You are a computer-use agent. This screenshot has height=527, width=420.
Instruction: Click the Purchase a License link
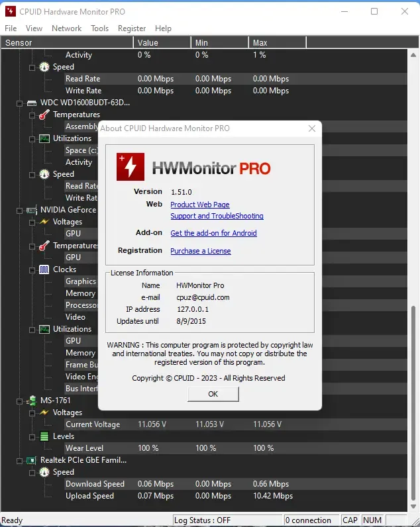pyautogui.click(x=201, y=251)
